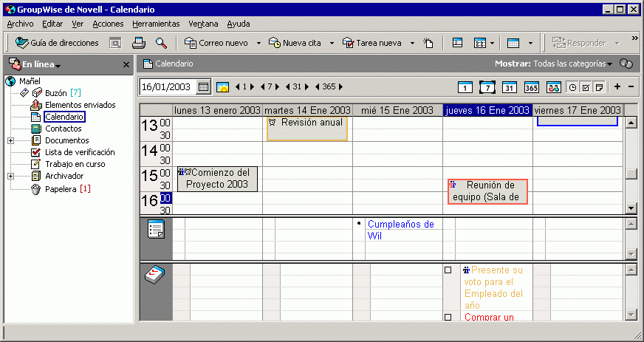
Task: Open the Mostrar categories dropdown
Action: [572, 64]
